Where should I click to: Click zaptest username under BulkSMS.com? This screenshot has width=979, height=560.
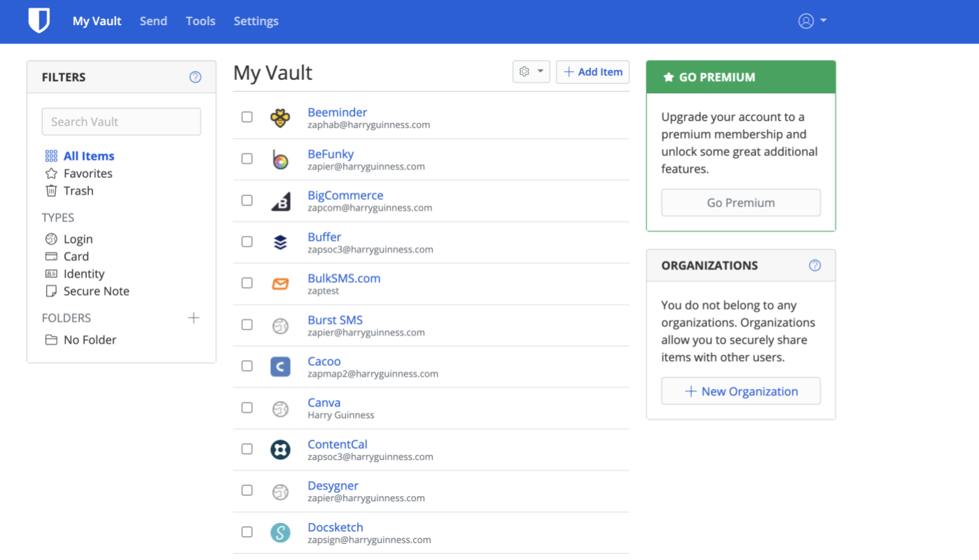(324, 290)
